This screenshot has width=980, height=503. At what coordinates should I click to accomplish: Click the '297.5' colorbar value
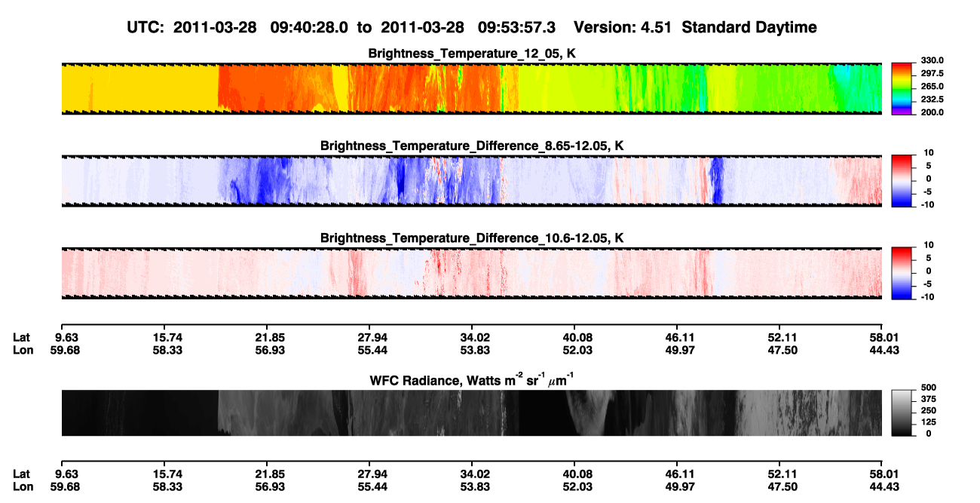931,74
